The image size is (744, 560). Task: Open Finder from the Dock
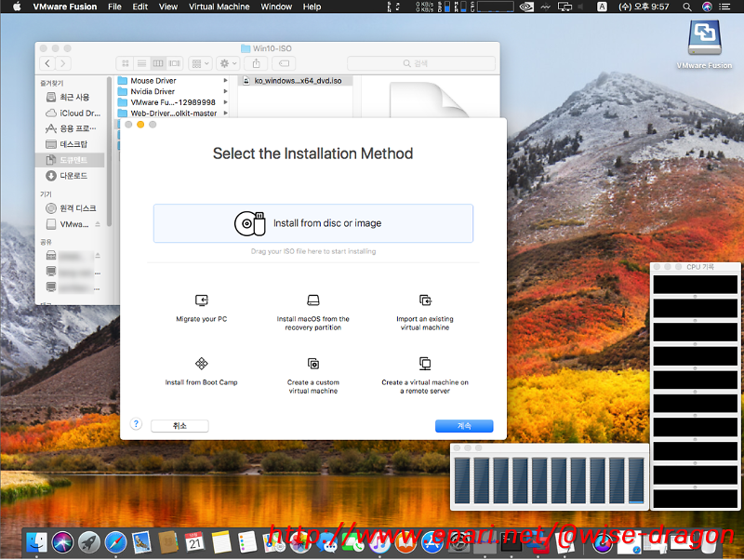pos(36,542)
